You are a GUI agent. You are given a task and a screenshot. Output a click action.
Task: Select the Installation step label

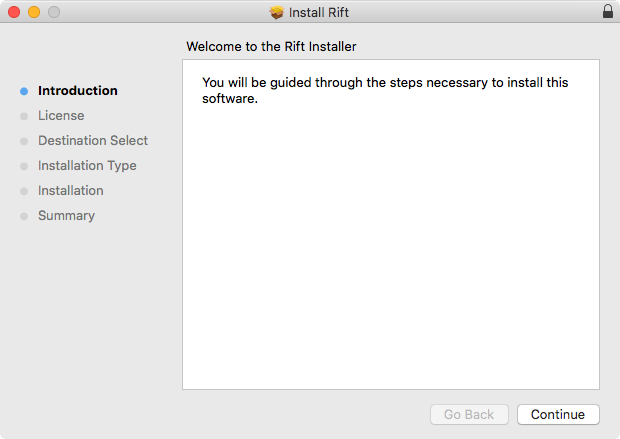click(70, 191)
